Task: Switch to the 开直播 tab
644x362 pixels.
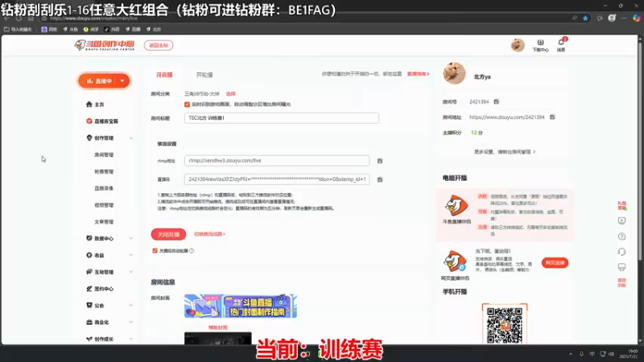Action: (x=164, y=75)
